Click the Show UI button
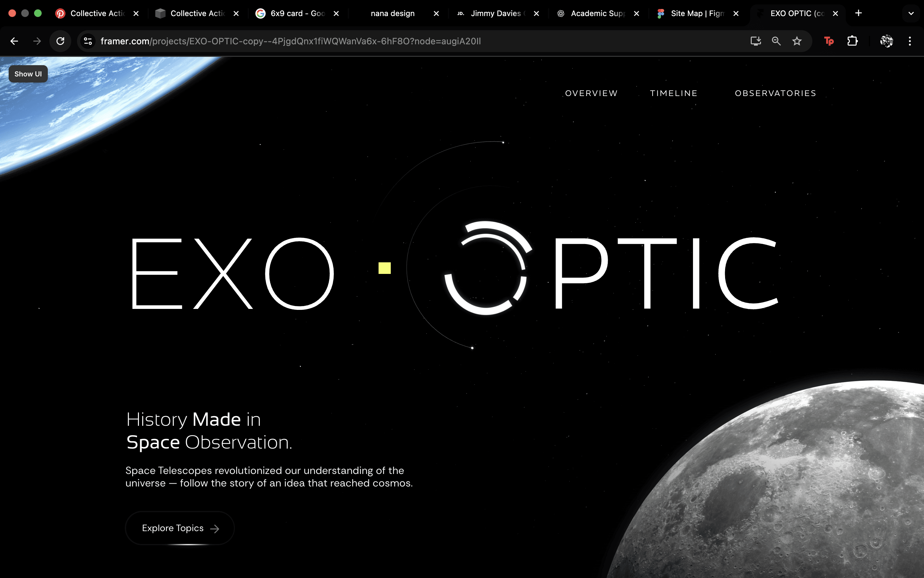 [28, 74]
